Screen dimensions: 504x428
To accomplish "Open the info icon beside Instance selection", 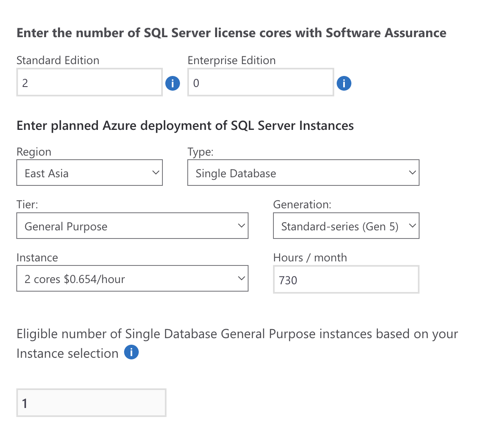I will [131, 352].
